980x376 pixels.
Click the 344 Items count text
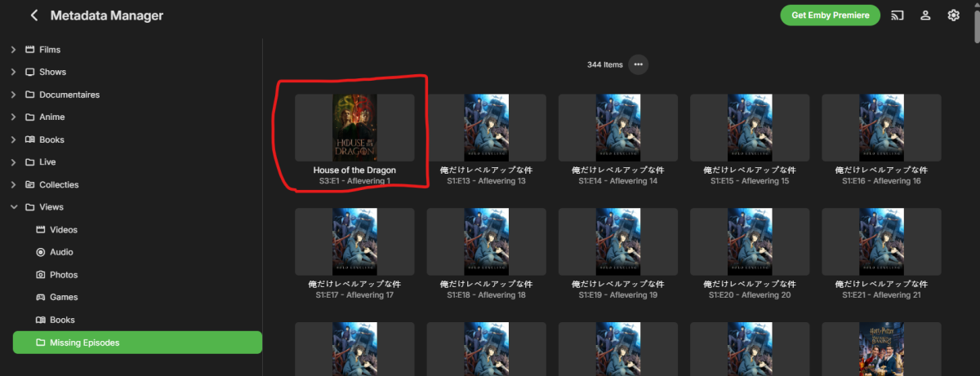coord(604,64)
